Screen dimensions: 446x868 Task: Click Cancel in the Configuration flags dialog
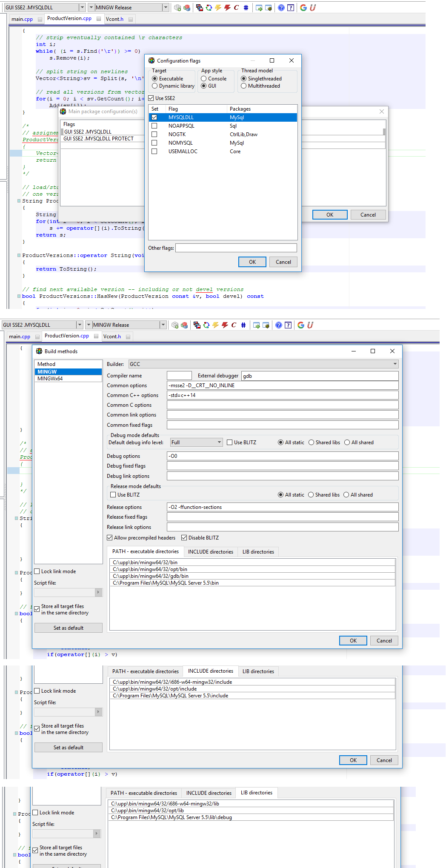[283, 262]
